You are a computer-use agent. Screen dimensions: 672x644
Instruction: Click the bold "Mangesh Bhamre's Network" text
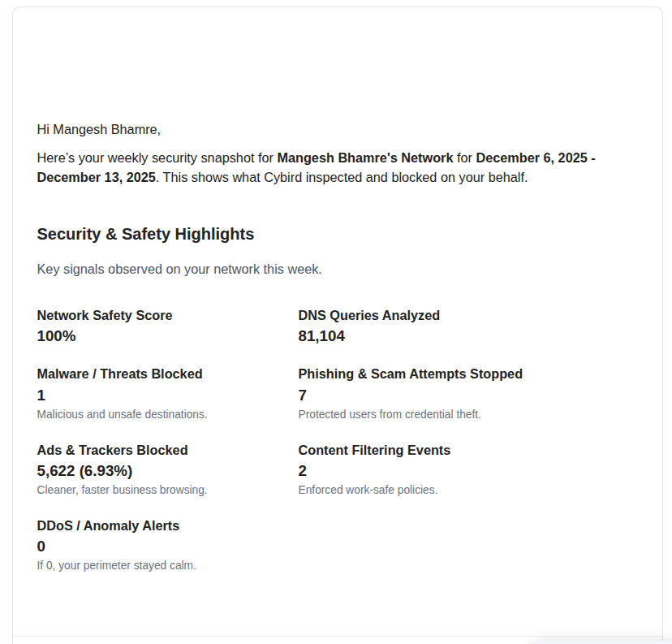point(364,158)
